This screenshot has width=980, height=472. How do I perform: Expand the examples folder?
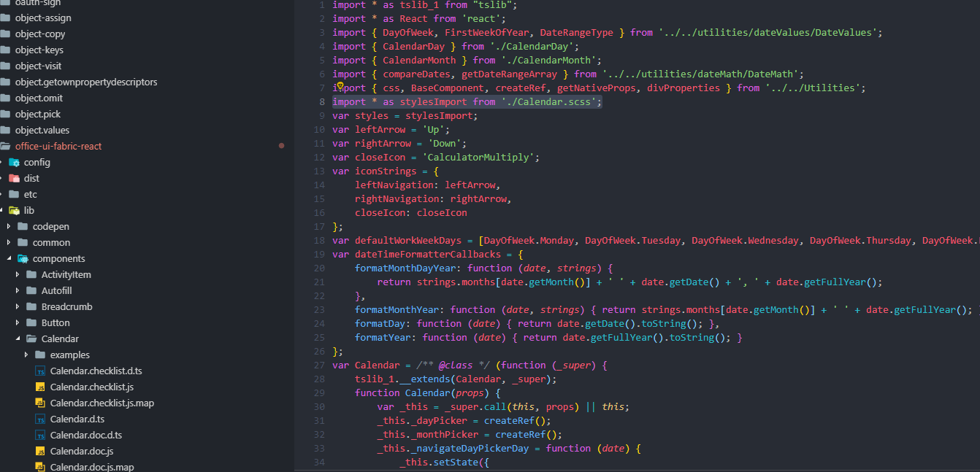(28, 355)
